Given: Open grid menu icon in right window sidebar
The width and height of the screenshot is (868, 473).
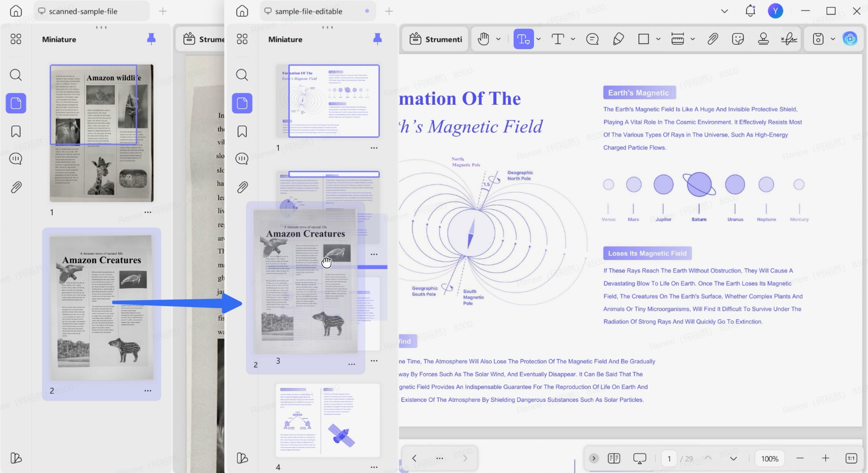Looking at the screenshot, I should coord(242,39).
